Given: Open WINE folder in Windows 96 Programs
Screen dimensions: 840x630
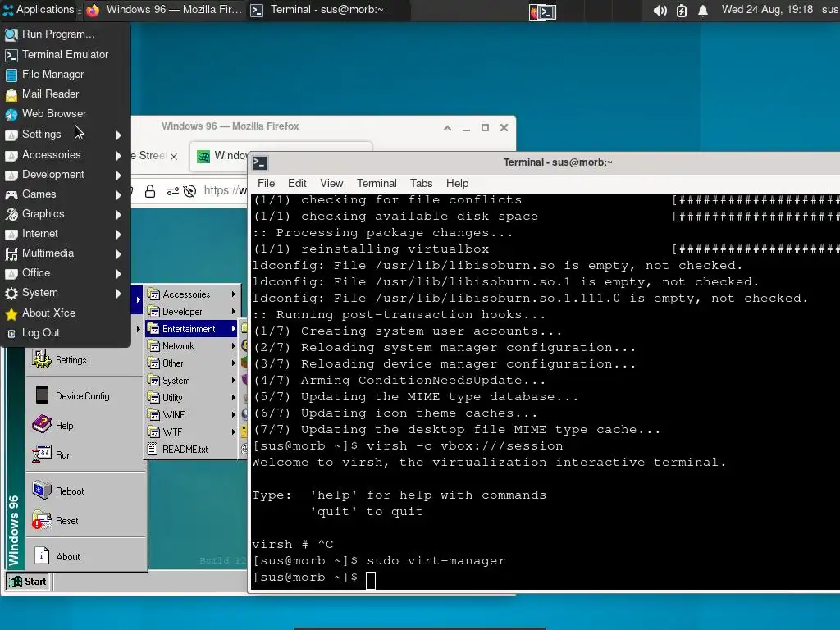Looking at the screenshot, I should (192, 414).
